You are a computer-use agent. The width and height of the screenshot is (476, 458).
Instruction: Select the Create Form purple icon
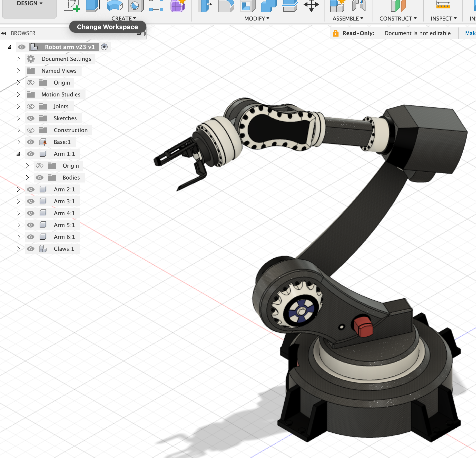coord(178,6)
